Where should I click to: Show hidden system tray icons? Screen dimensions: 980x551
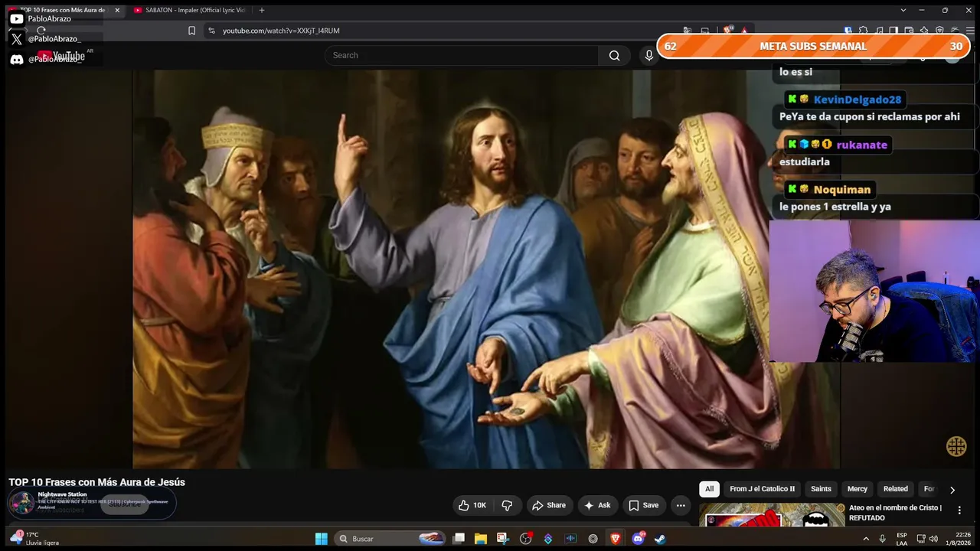(x=866, y=539)
